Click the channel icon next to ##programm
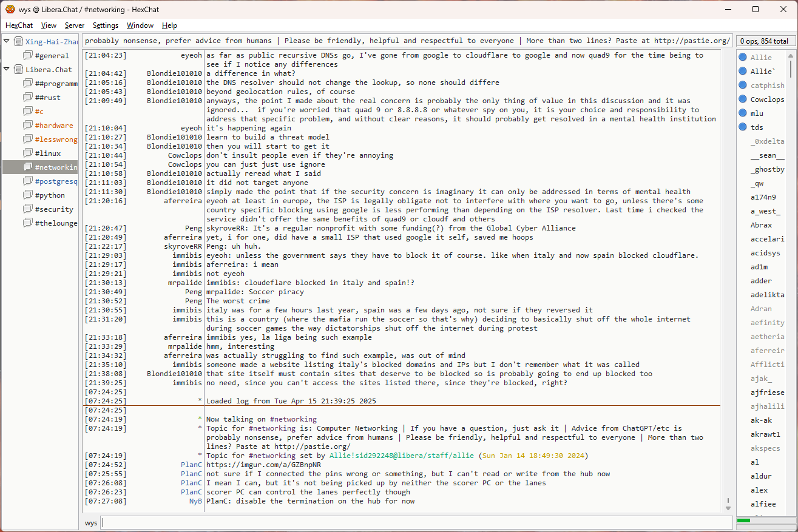 (x=28, y=83)
